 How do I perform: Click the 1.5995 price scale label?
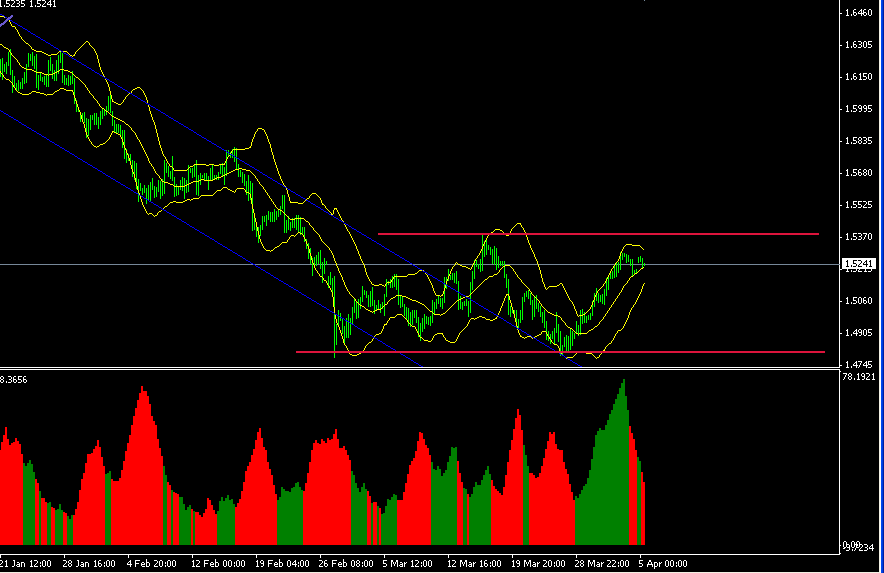(858, 109)
